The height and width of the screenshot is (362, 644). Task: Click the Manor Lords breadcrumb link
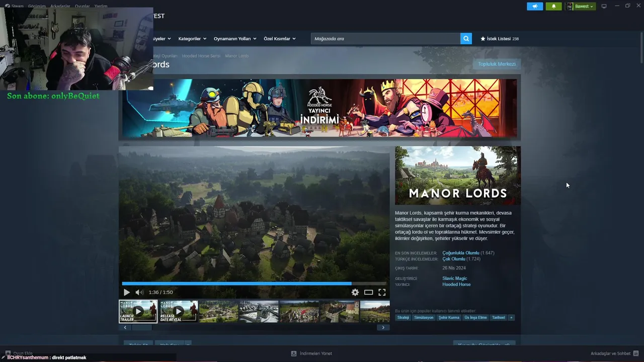coord(237,56)
